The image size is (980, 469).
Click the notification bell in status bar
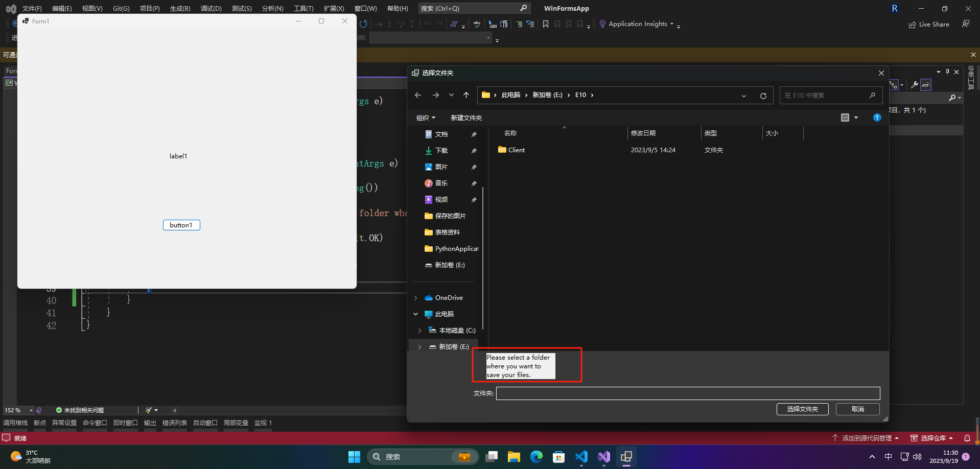coord(967,438)
